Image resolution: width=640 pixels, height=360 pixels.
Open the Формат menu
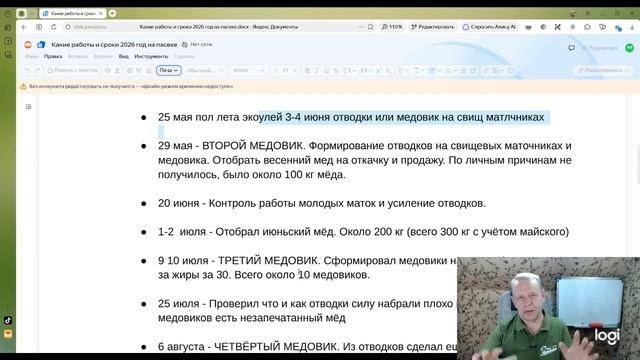click(x=103, y=56)
